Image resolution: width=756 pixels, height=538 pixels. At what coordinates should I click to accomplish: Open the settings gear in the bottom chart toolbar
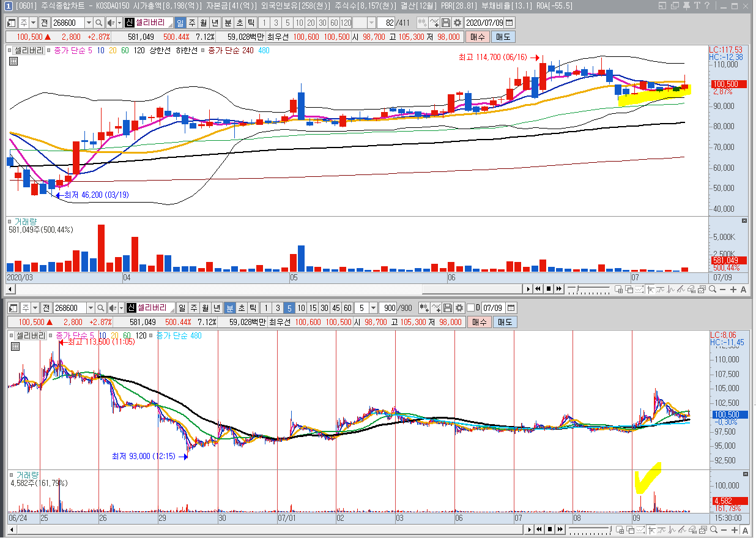click(x=459, y=307)
